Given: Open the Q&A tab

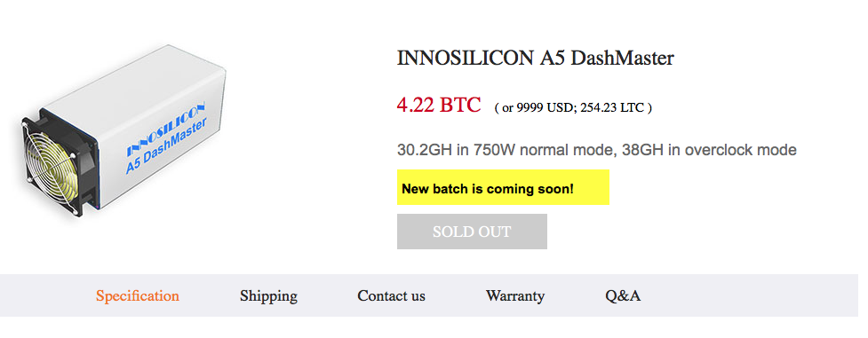Looking at the screenshot, I should (623, 296).
